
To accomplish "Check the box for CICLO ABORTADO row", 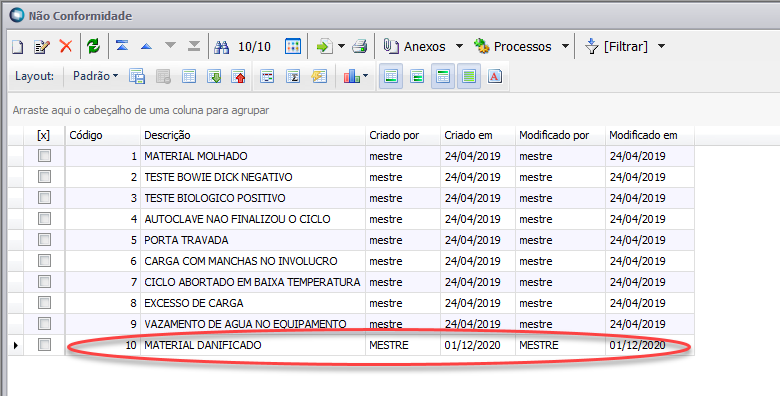I will [44, 282].
